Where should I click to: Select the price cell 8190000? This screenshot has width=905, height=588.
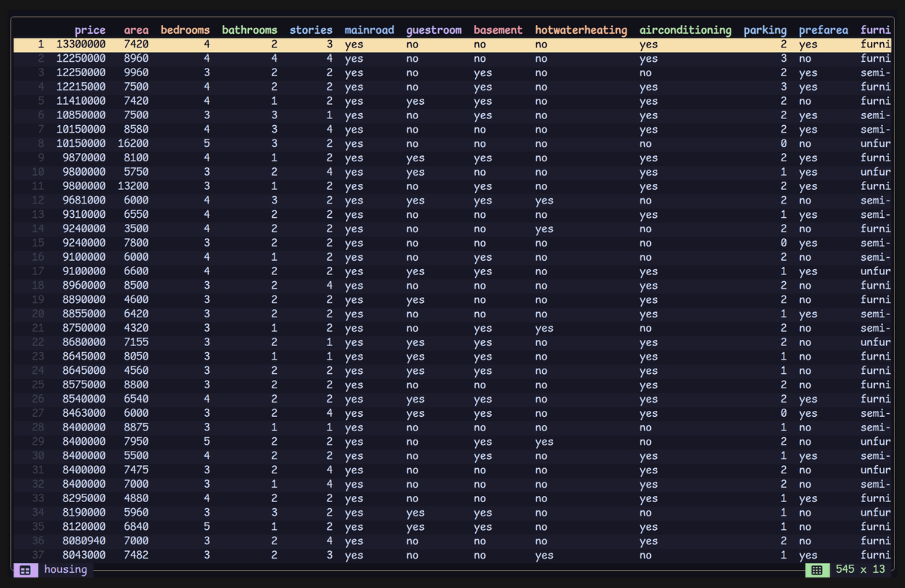click(x=84, y=513)
